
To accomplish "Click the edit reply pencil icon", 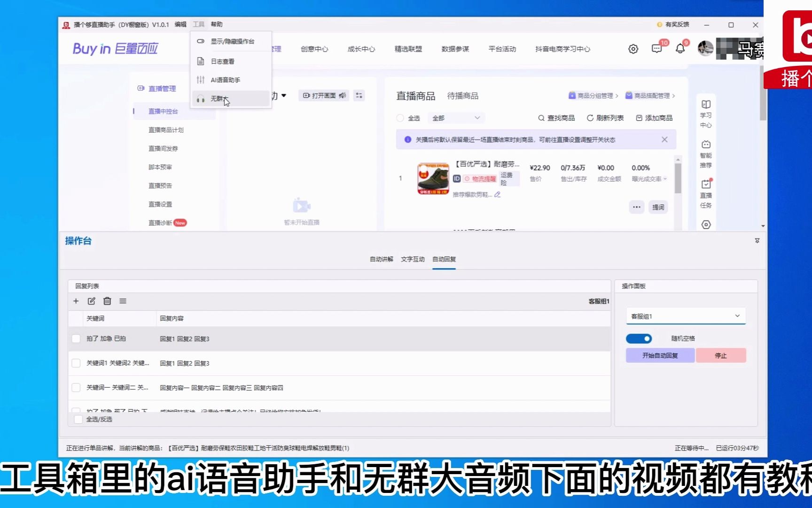I will point(92,301).
